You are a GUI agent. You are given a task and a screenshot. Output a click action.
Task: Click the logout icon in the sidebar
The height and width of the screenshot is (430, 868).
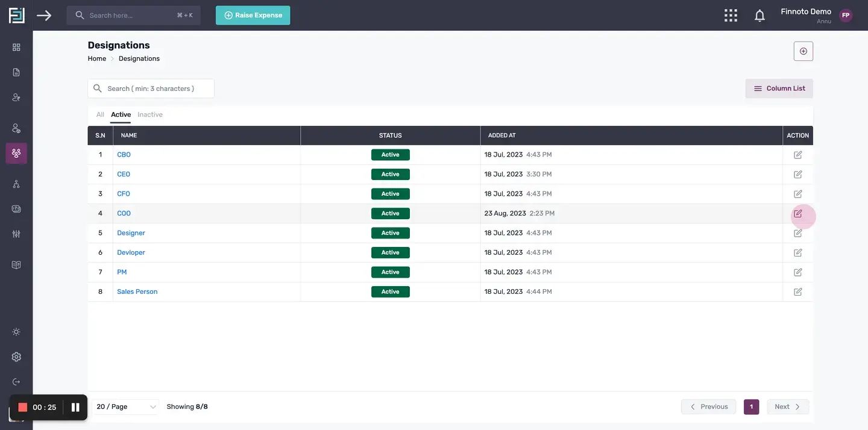16,382
